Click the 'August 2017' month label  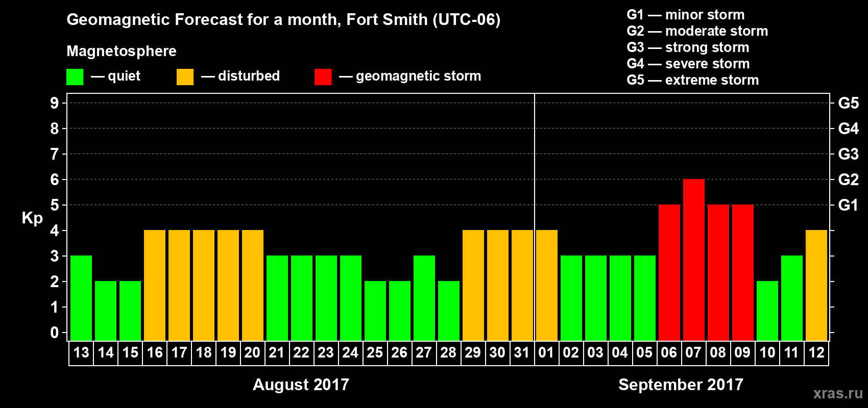tap(301, 385)
